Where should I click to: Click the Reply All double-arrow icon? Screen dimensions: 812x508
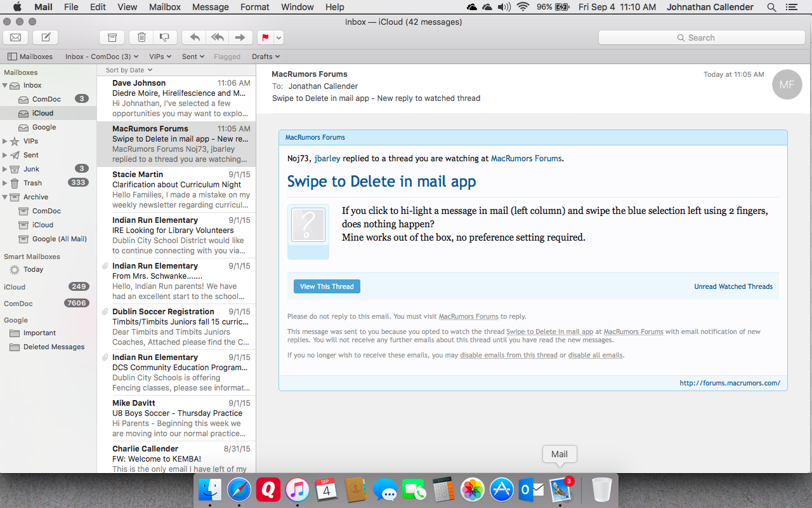[218, 37]
